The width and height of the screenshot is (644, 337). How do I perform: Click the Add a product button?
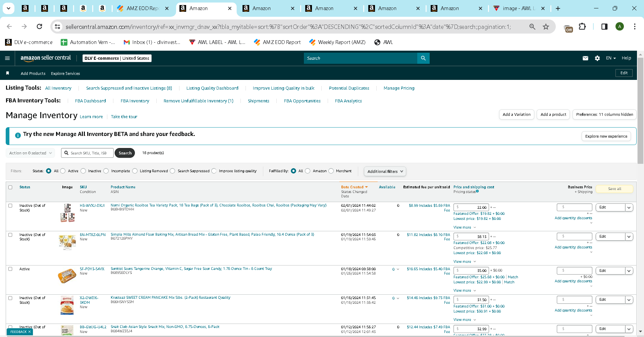click(553, 114)
